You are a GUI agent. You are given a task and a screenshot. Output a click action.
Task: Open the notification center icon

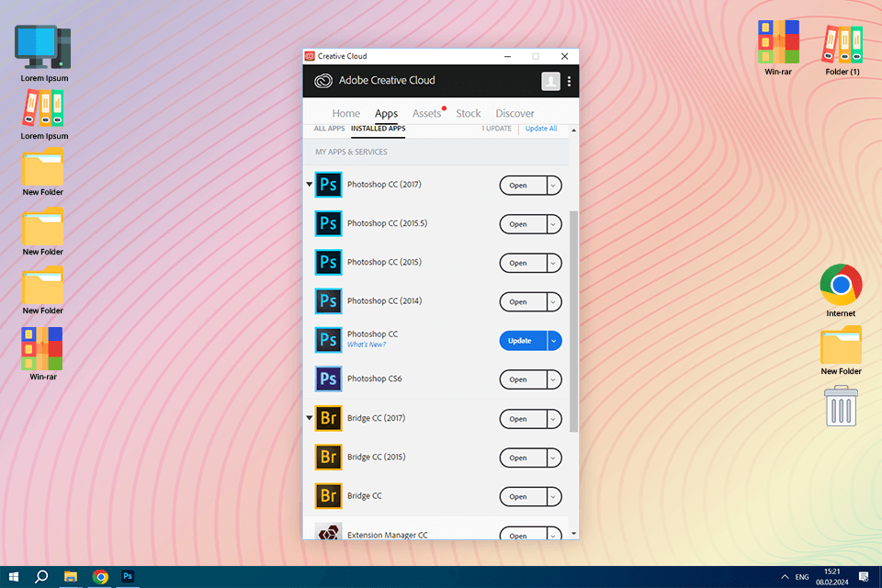pos(864,577)
